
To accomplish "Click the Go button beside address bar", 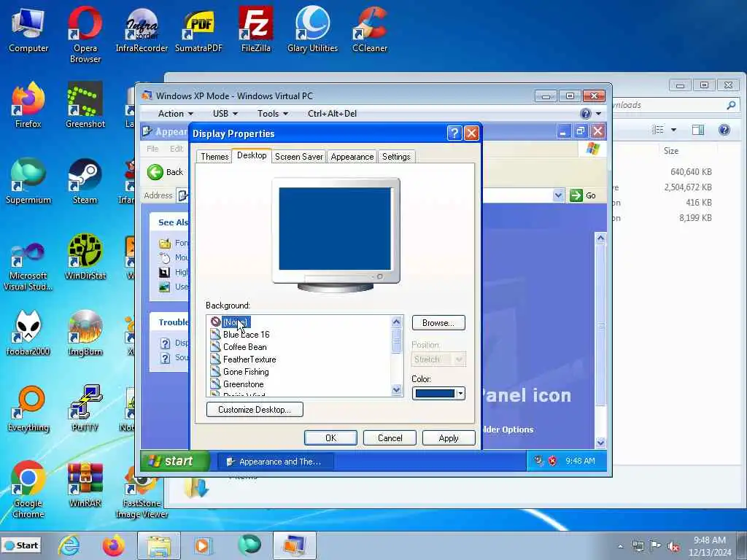I will [583, 195].
